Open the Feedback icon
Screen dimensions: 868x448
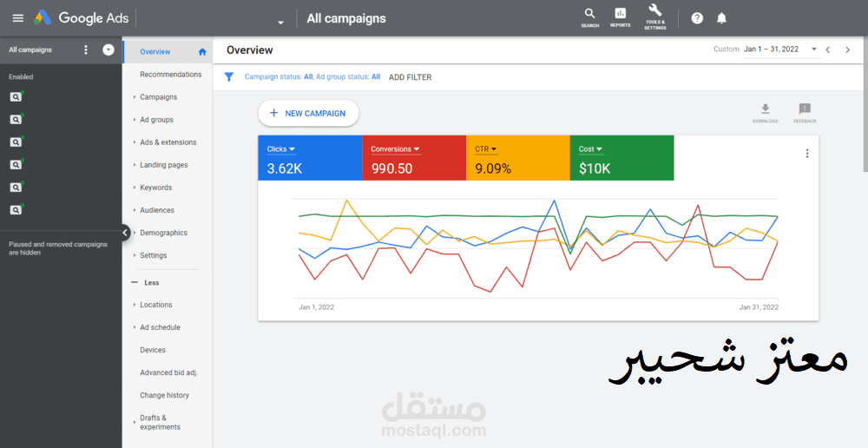(805, 113)
